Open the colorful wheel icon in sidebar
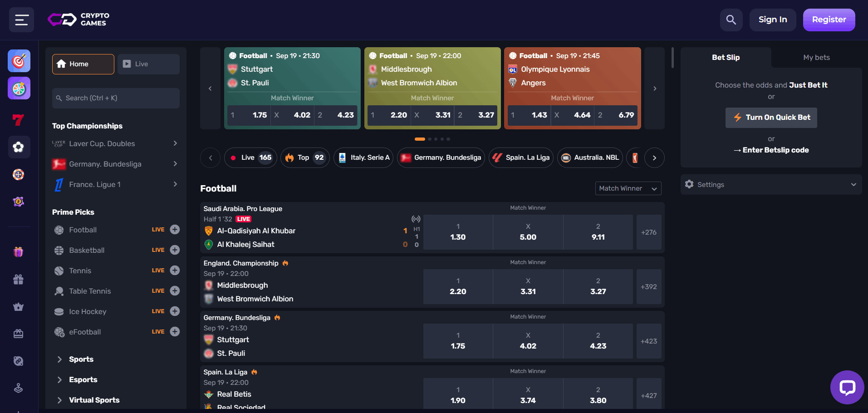868x413 pixels. point(19,88)
